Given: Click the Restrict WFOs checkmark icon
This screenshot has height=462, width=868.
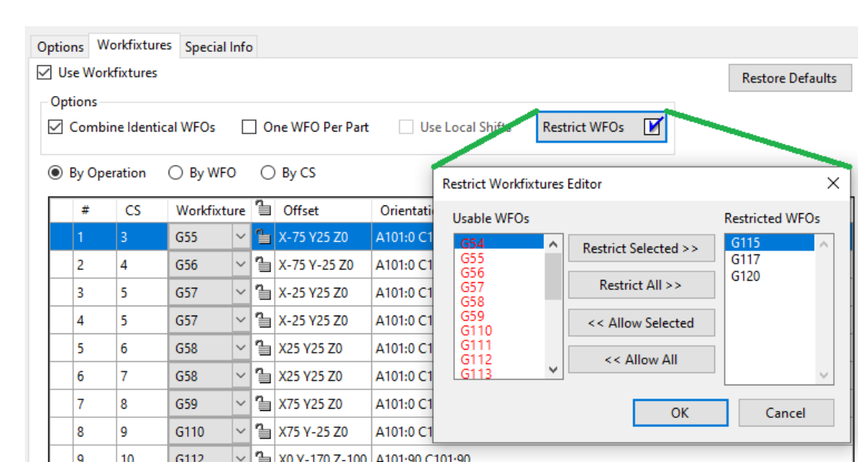Looking at the screenshot, I should click(653, 127).
